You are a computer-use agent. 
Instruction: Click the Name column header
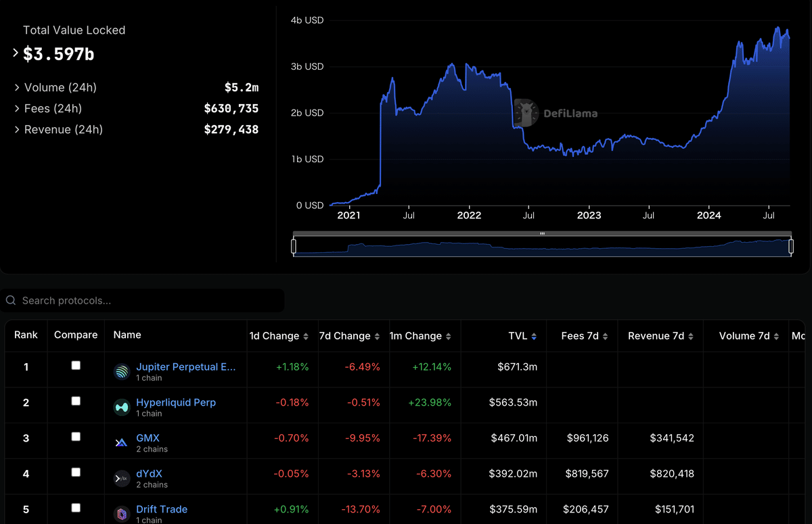click(127, 335)
